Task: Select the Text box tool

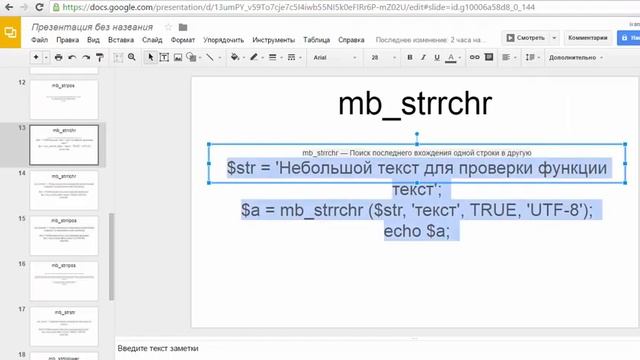Action: (164, 57)
